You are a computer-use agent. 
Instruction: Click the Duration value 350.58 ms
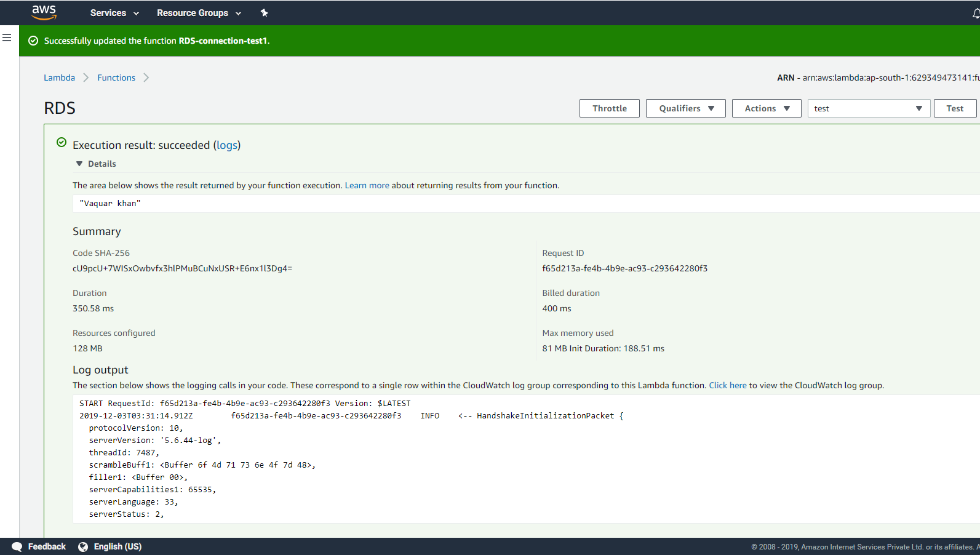[94, 308]
